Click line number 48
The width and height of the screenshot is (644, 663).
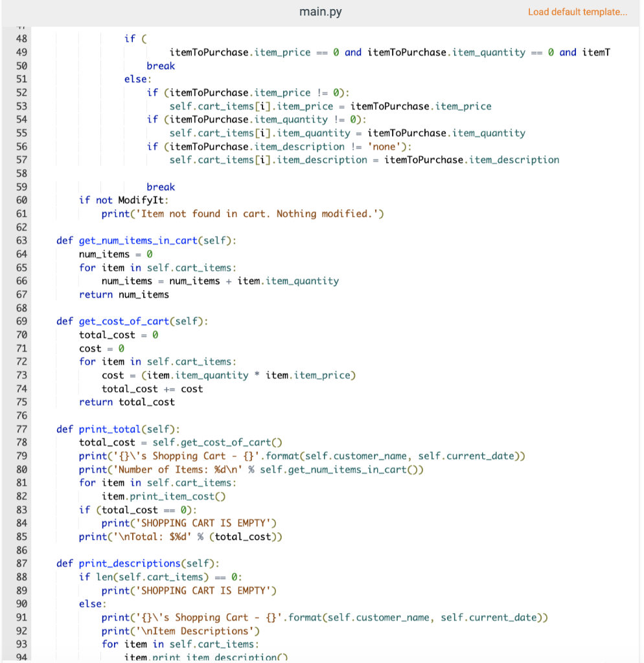point(21,38)
